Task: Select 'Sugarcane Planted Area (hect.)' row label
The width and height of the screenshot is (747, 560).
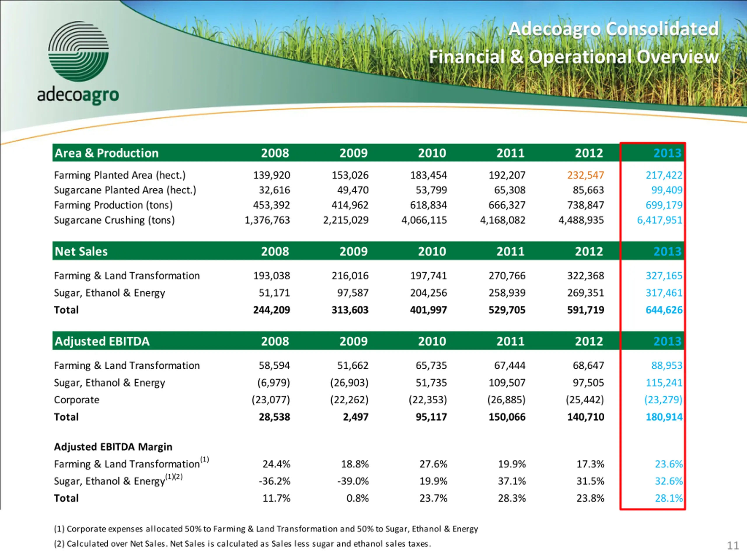Action: click(x=125, y=190)
